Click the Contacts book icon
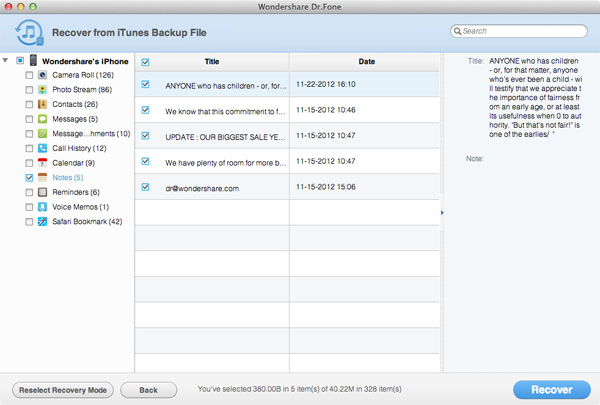The width and height of the screenshot is (600, 405). point(42,104)
